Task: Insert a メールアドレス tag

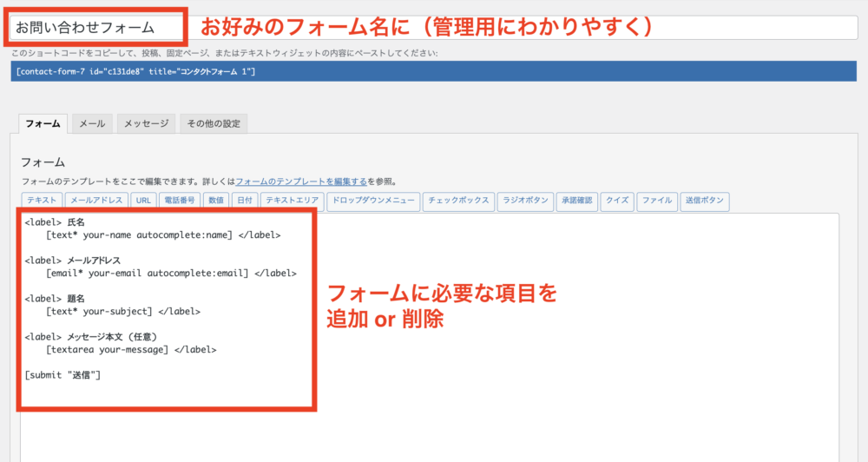Action: 96,201
